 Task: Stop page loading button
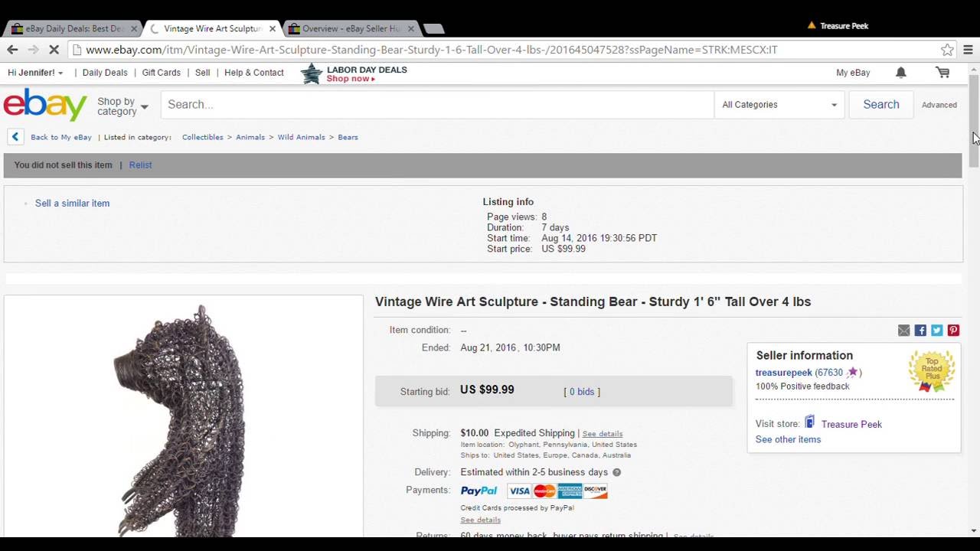pos(54,50)
